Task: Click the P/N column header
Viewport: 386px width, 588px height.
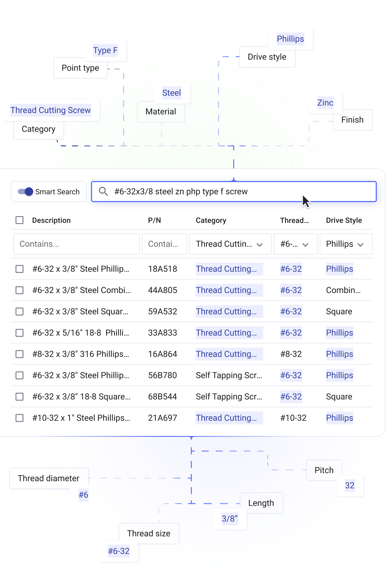Action: tap(154, 220)
